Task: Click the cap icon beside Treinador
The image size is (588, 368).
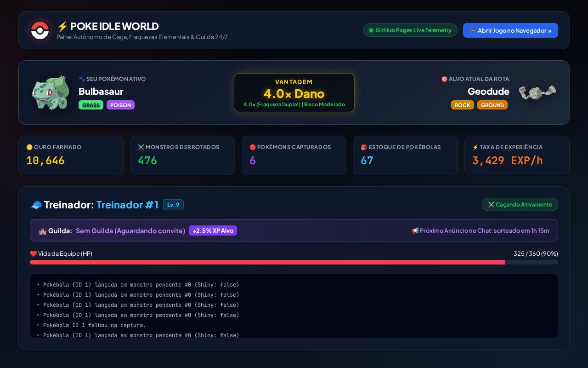Action: coord(36,205)
